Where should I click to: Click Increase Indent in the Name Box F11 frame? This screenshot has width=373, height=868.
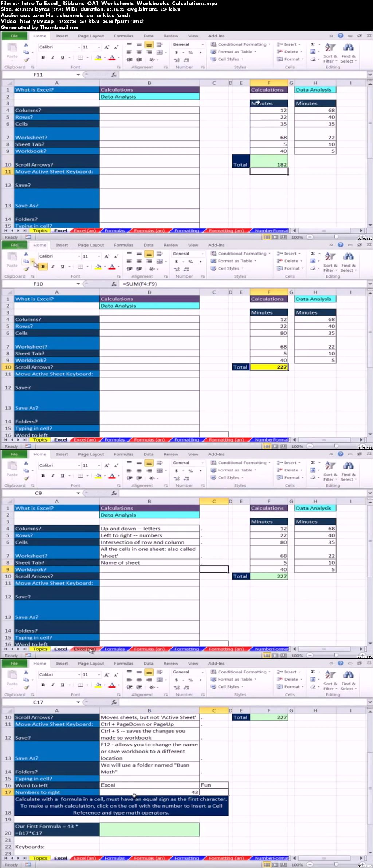[139, 60]
